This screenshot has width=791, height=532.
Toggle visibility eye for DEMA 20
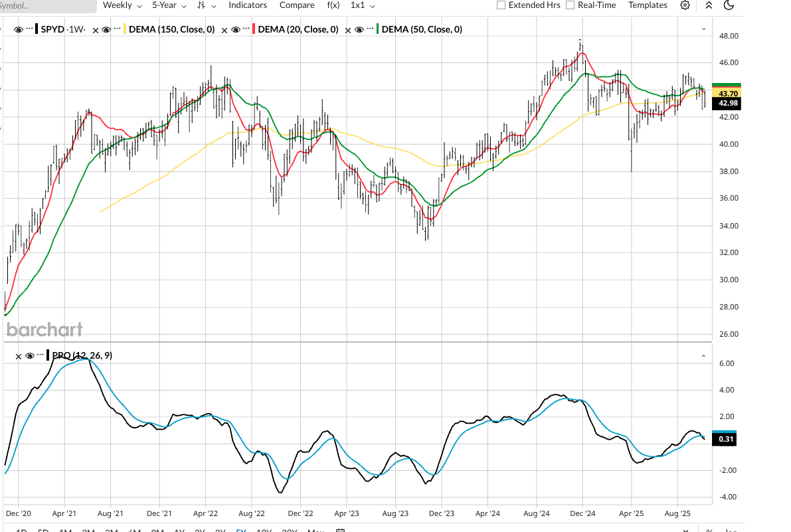(x=236, y=30)
